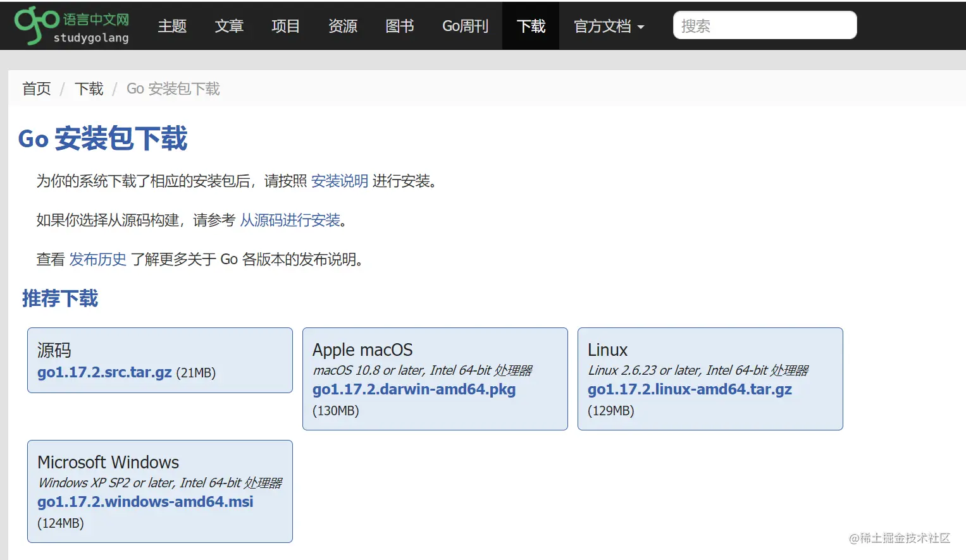Download go1.17.2.linux-amd64.tar.gz for Linux
Screen dimensions: 966x560
click(x=690, y=389)
